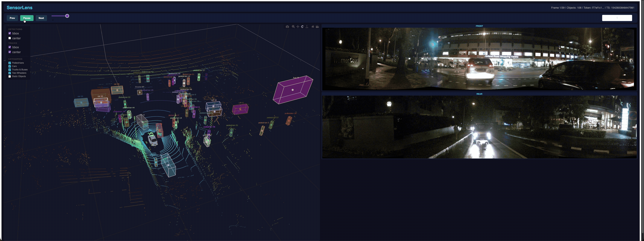The image size is (644, 241).
Task: Select the turntable rotation tool
Action: pos(307,27)
